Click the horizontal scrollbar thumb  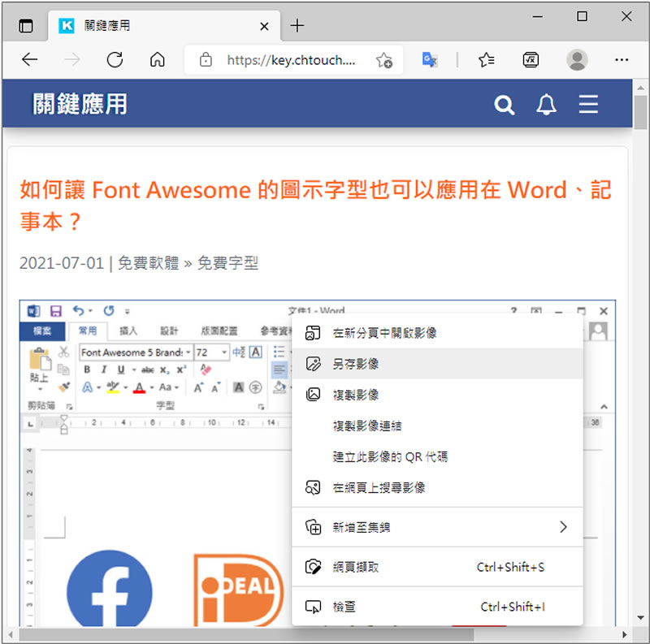[x=246, y=634]
